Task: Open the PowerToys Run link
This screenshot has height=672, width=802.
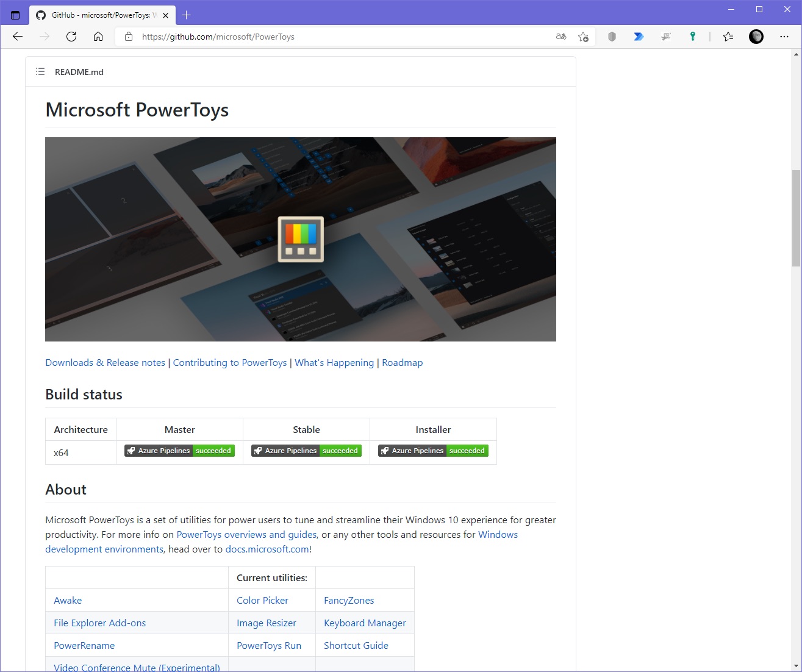Action: pos(269,645)
